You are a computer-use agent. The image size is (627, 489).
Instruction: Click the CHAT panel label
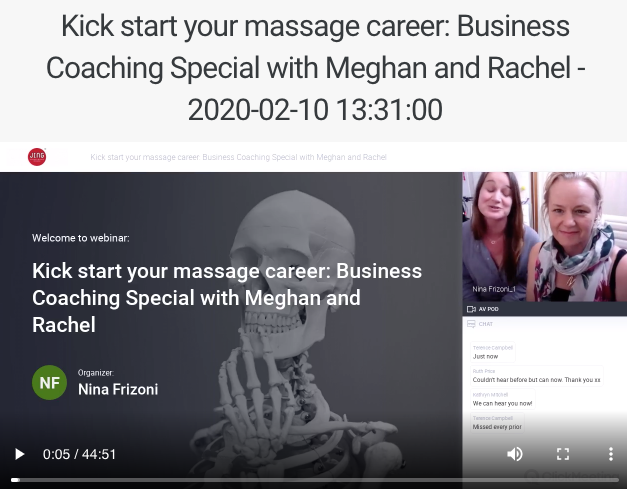[485, 324]
